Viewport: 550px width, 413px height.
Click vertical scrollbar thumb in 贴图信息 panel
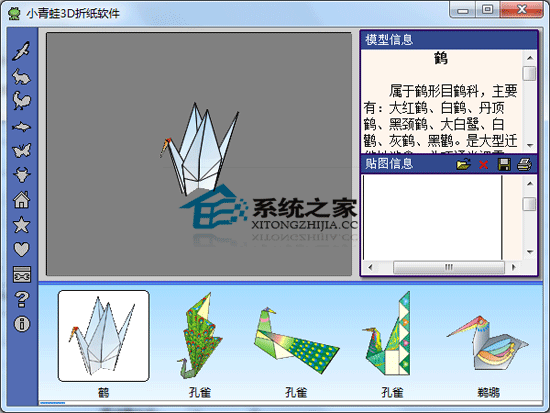coord(530,204)
